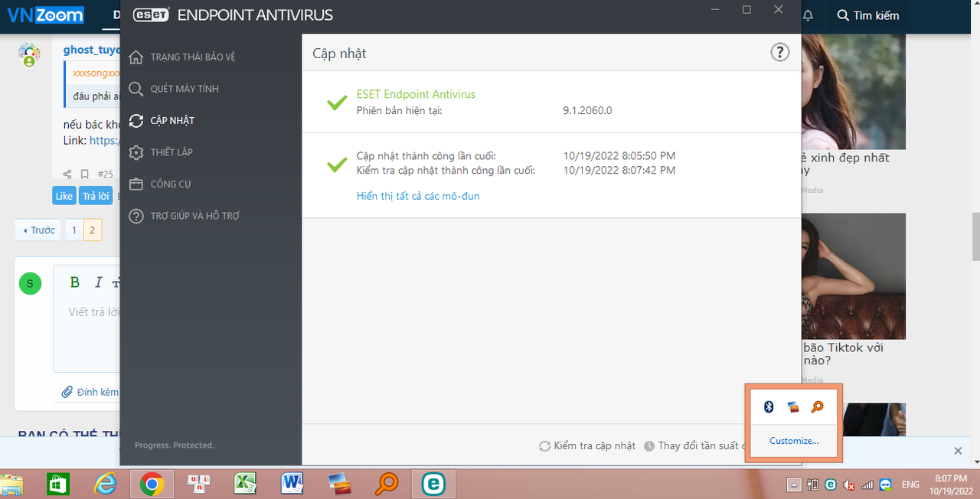
Task: Click the Cập nhật refresh arrows icon
Action: pyautogui.click(x=136, y=121)
